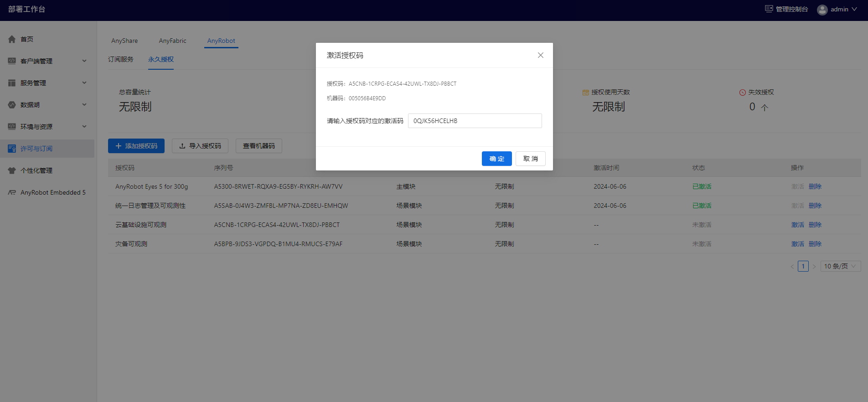Click the 已激活 status for AnyRobot Eyes 5
Image resolution: width=868 pixels, height=402 pixels.
[x=702, y=186]
